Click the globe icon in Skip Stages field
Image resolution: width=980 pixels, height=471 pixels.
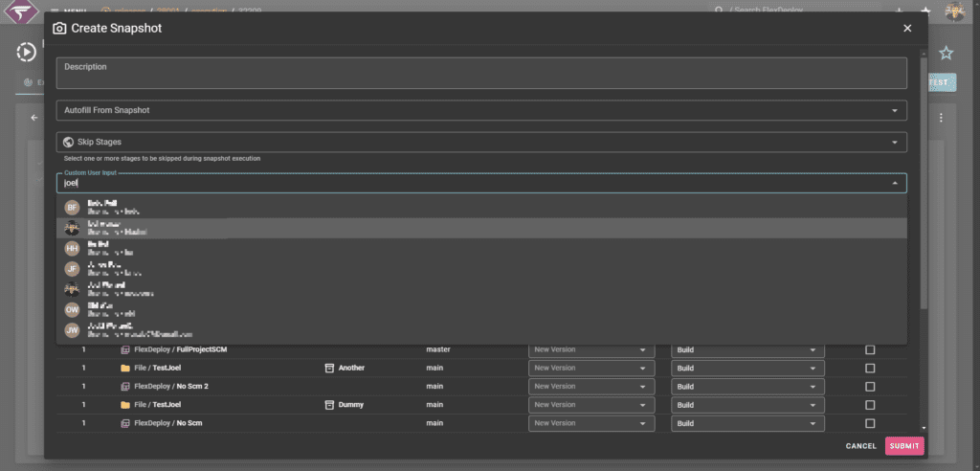click(69, 142)
